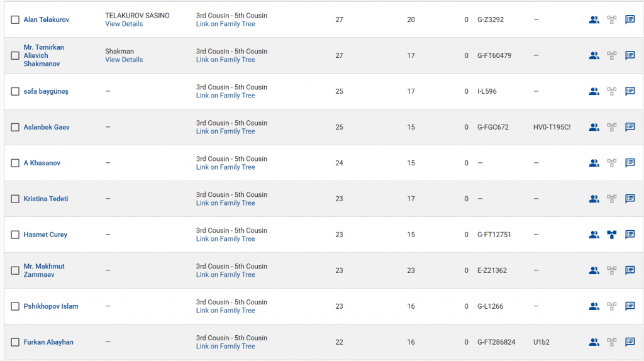Show in-common matches for Pshikhopov Islam
Screen dimensions: 644x361
(x=594, y=306)
